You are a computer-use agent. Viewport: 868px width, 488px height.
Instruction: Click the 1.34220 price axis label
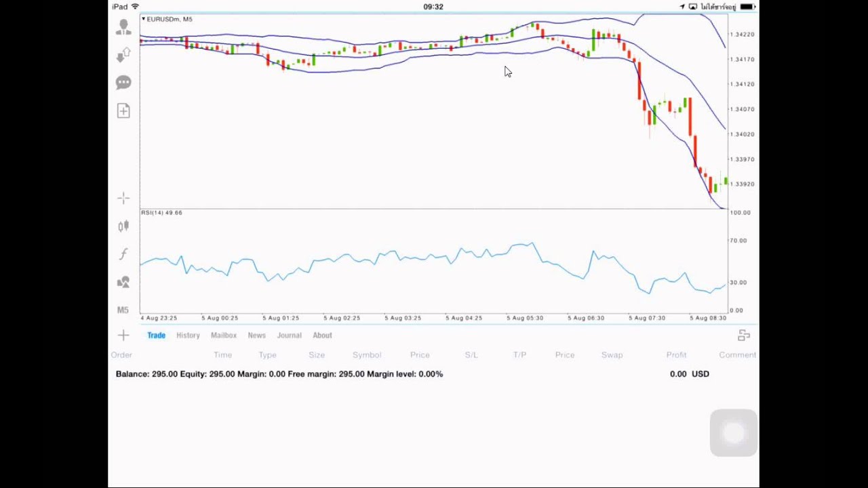(741, 34)
